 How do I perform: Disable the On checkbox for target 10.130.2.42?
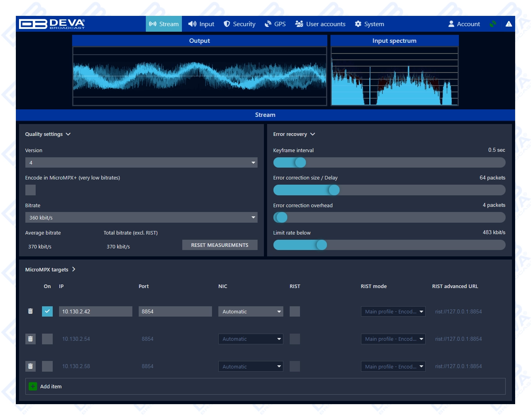tap(47, 311)
